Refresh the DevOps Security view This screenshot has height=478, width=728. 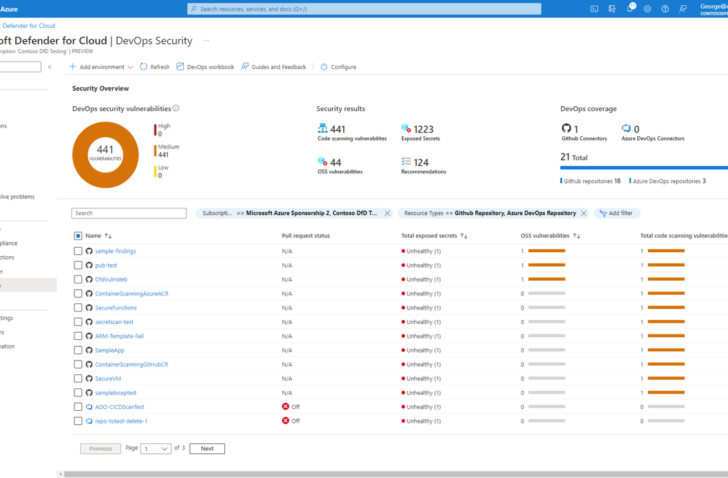click(x=155, y=67)
